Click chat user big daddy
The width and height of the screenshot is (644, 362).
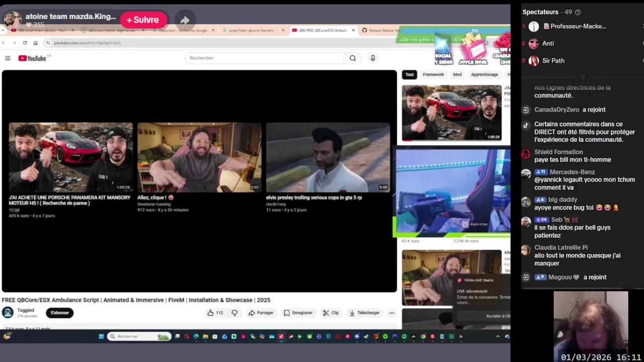[x=563, y=200]
